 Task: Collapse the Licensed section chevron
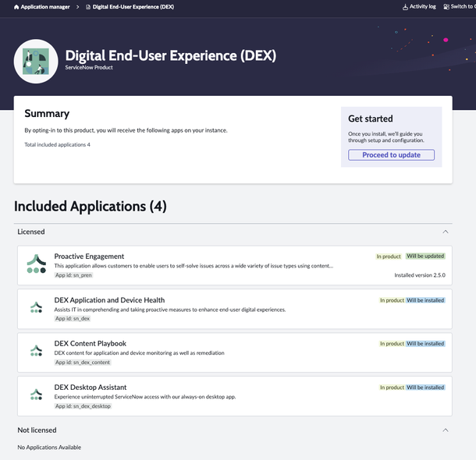(x=446, y=232)
